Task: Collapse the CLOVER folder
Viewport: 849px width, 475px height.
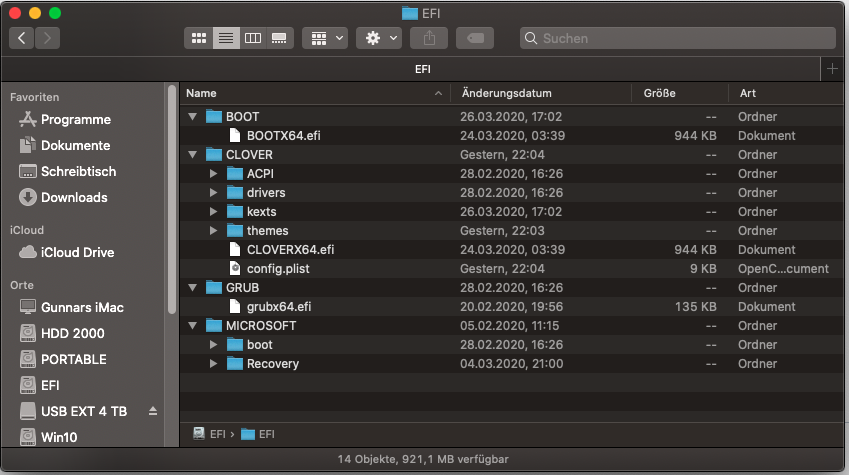Action: 192,154
